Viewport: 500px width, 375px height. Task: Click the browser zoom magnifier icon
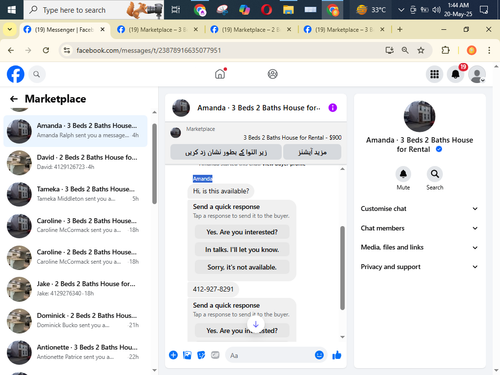click(405, 50)
